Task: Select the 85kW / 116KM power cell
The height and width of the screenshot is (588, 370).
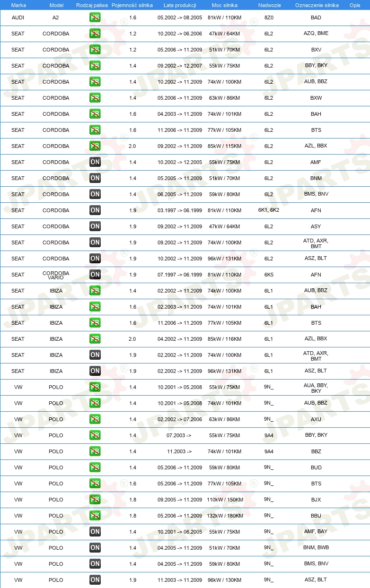Action: 225,339
